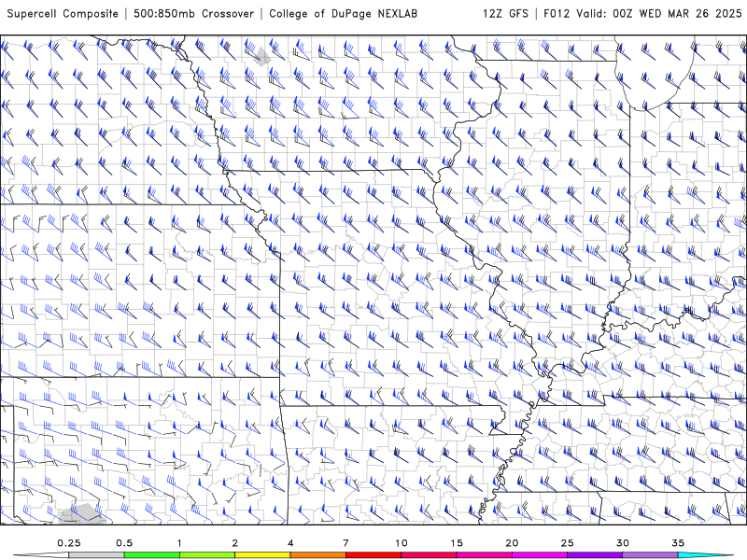Select the crimson 10–15 legend segment

[429, 555]
